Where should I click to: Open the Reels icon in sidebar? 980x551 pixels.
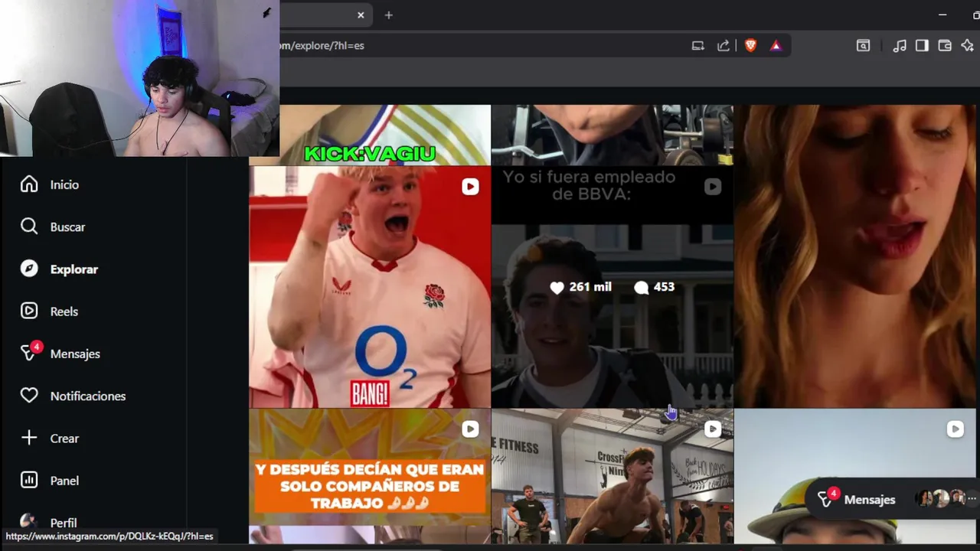(x=29, y=311)
